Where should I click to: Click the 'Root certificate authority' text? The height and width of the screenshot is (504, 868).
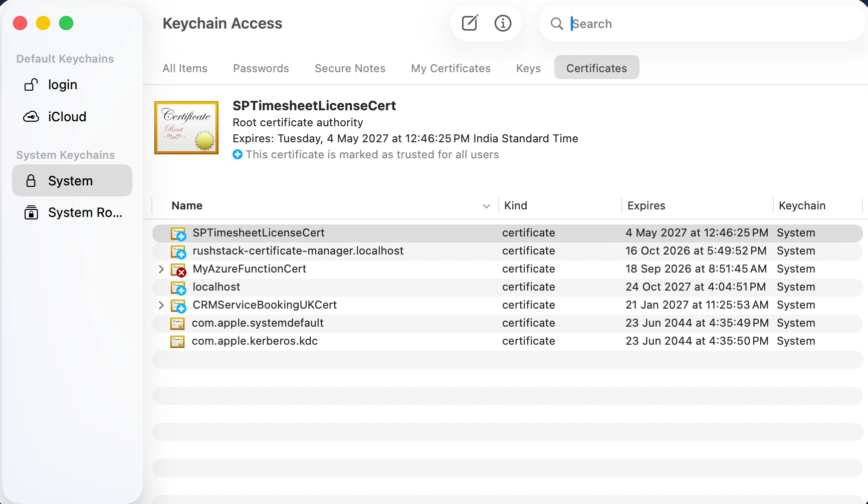(x=298, y=122)
